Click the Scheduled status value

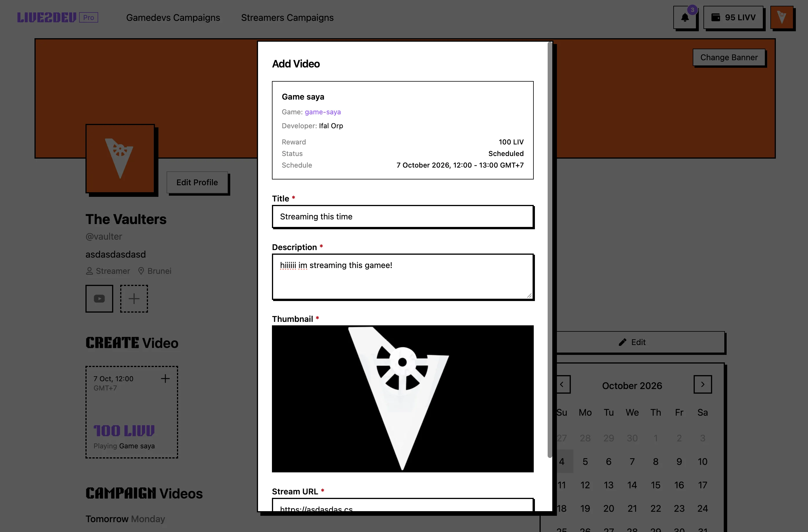pyautogui.click(x=506, y=154)
